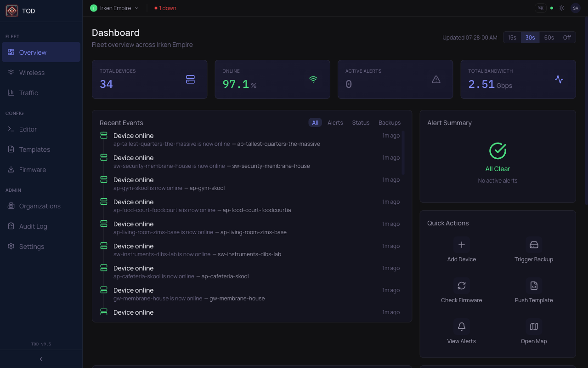Open the command palette via ⌘K
Screen dimensions: 588x368
pos(540,8)
